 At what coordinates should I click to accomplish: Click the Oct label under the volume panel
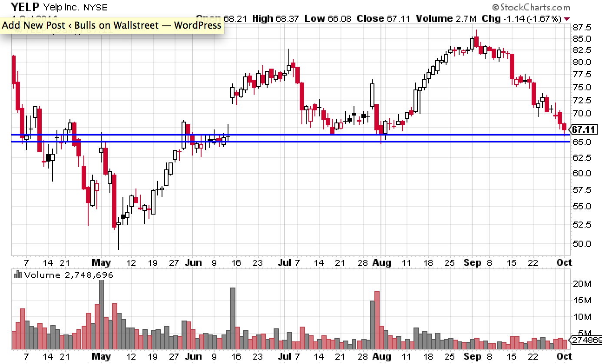tap(564, 357)
